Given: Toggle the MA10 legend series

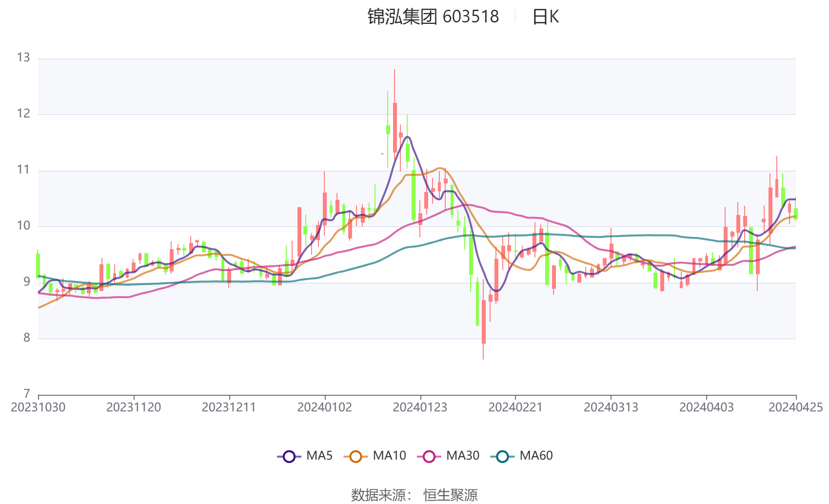Looking at the screenshot, I should pos(375,456).
